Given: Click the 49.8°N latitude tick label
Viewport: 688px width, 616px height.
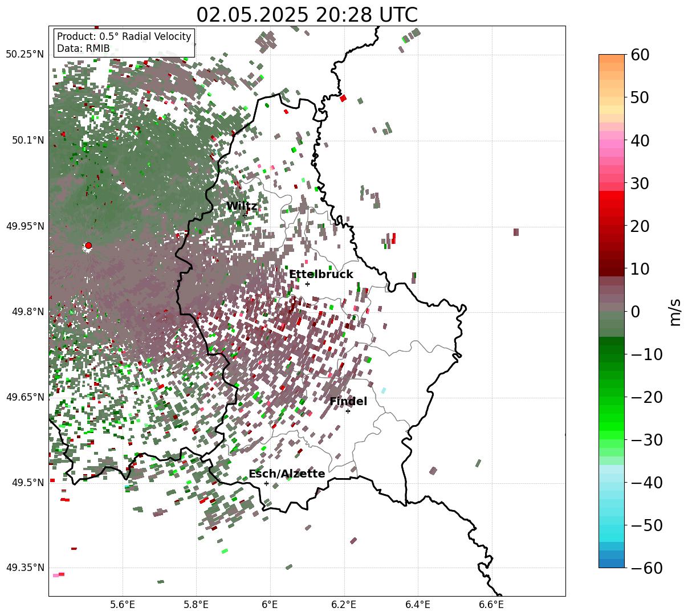Looking at the screenshot, I should [x=27, y=312].
